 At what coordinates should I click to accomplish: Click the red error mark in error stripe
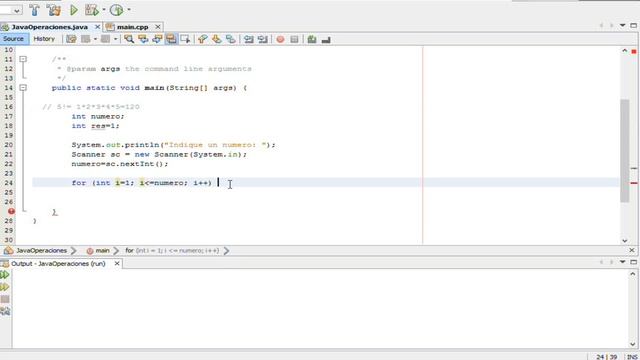(634, 183)
